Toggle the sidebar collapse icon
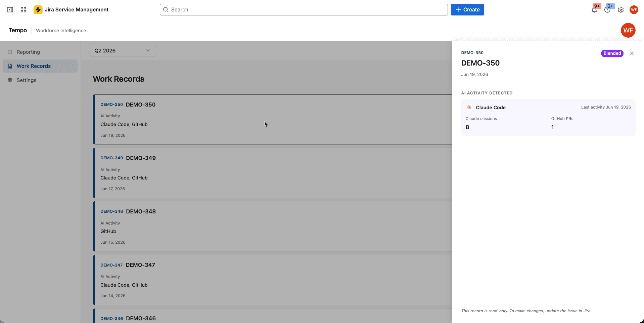The height and width of the screenshot is (323, 644). pyautogui.click(x=10, y=10)
